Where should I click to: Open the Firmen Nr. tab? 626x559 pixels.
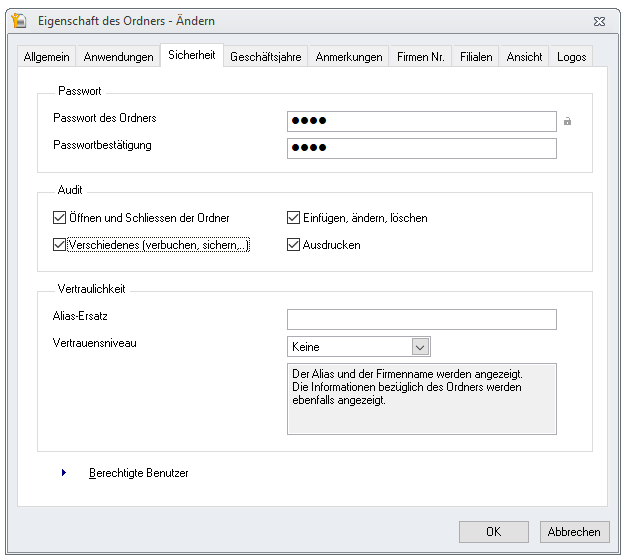pos(422,57)
